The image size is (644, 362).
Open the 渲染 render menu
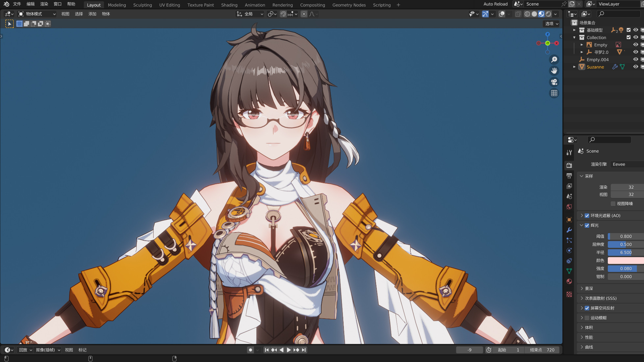pos(44,4)
